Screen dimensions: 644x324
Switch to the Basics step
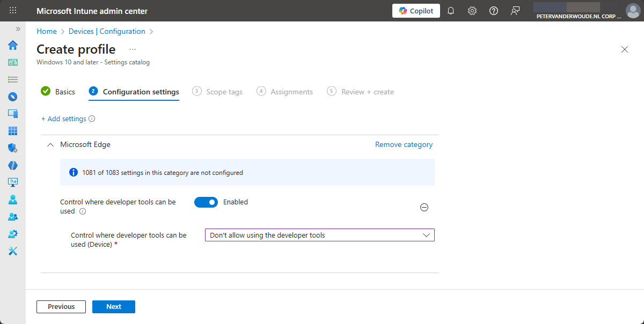pyautogui.click(x=64, y=92)
